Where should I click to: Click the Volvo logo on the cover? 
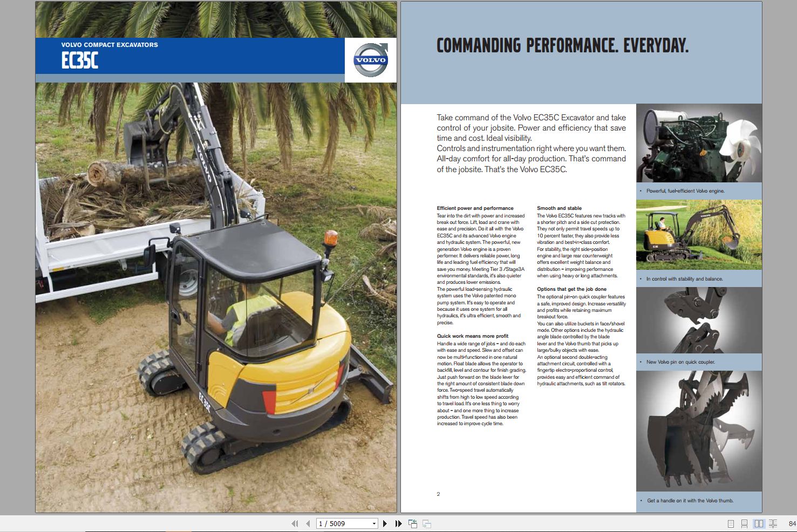tap(371, 60)
